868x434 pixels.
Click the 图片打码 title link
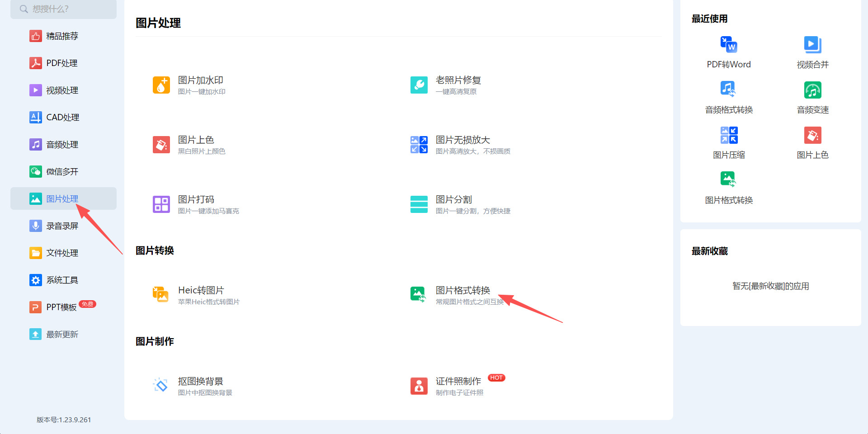click(x=196, y=199)
